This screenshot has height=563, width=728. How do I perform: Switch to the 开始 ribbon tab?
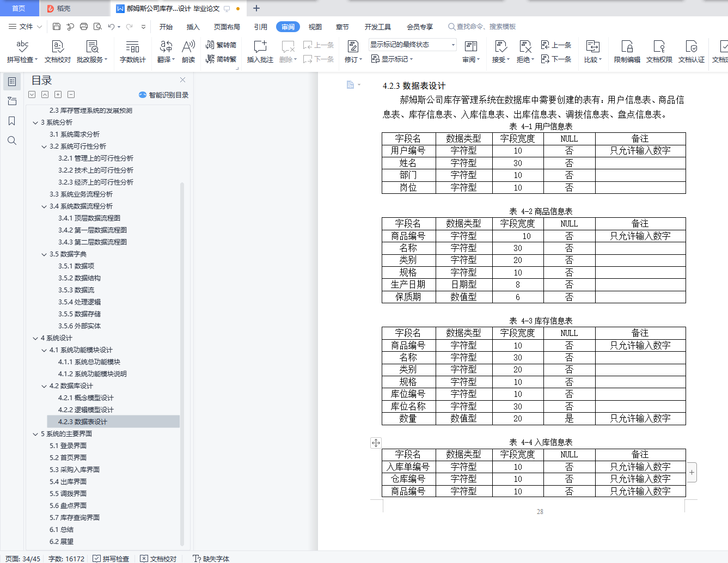(x=166, y=27)
